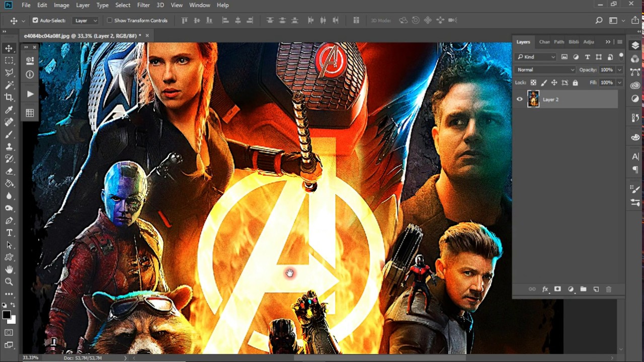The image size is (644, 362).
Task: Add a layer mask
Action: click(557, 289)
